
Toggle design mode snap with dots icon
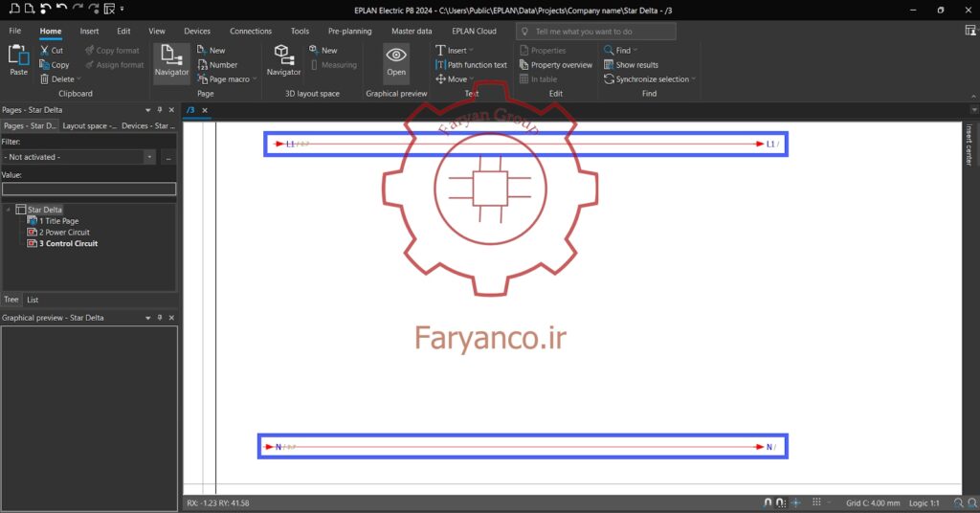[x=781, y=502]
